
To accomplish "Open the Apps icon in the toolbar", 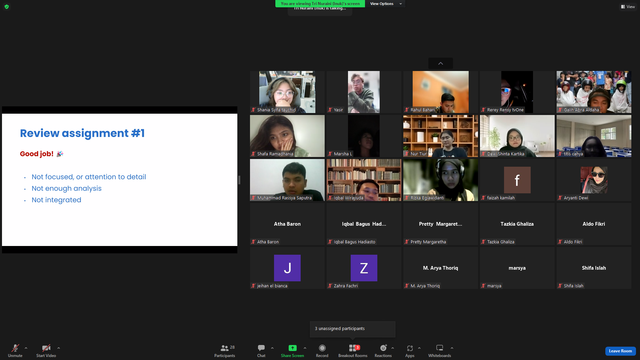I will [x=410, y=348].
